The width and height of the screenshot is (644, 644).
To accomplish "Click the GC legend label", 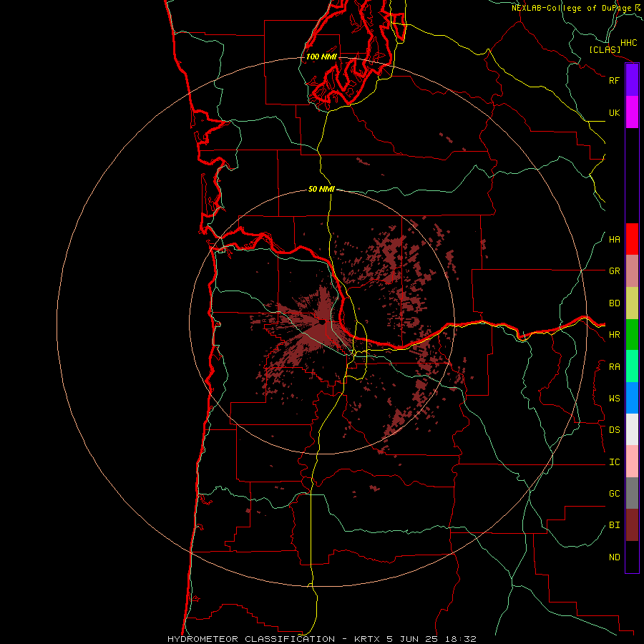I will click(614, 494).
